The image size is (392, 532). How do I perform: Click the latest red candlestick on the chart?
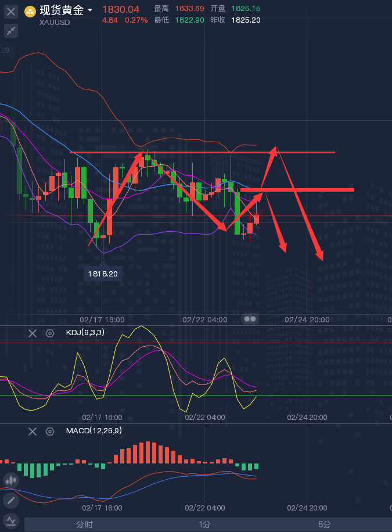(257, 219)
